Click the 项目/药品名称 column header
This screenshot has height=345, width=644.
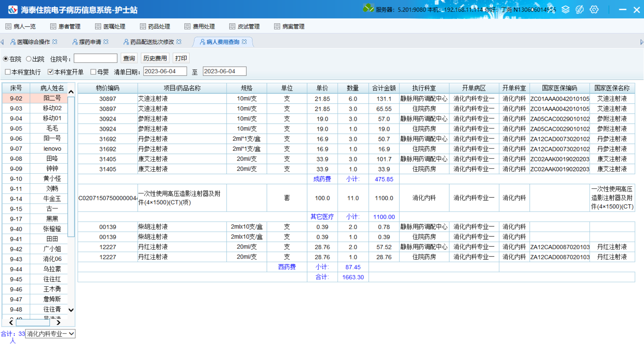click(182, 88)
